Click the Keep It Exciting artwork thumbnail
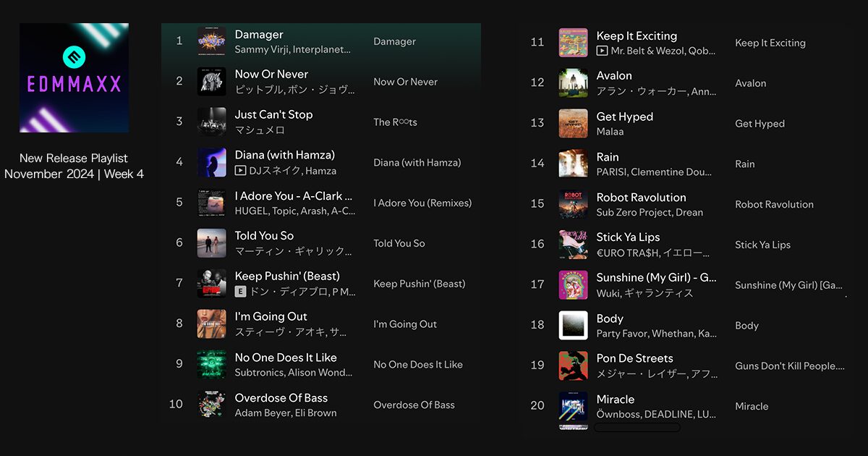The height and width of the screenshot is (456, 868). tap(573, 43)
